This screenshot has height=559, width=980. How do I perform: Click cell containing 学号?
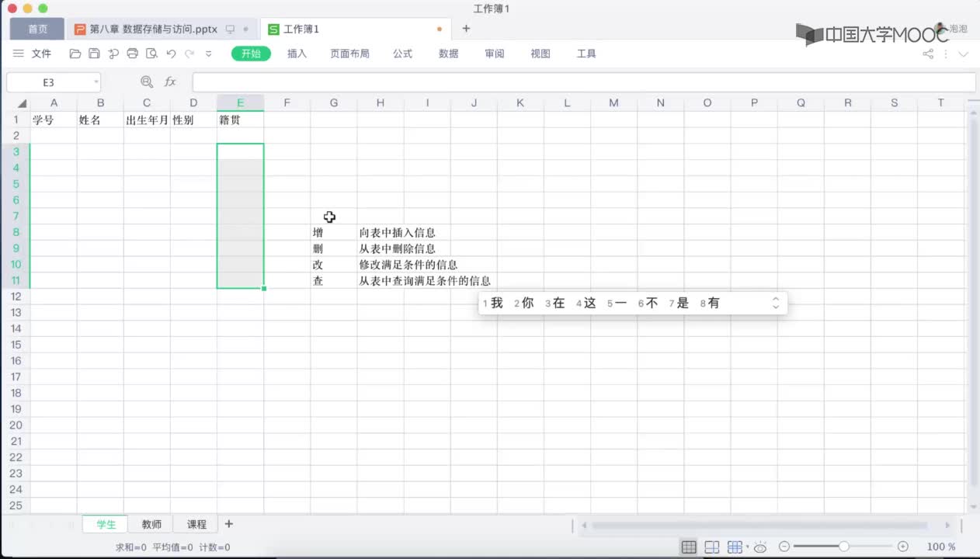[54, 120]
